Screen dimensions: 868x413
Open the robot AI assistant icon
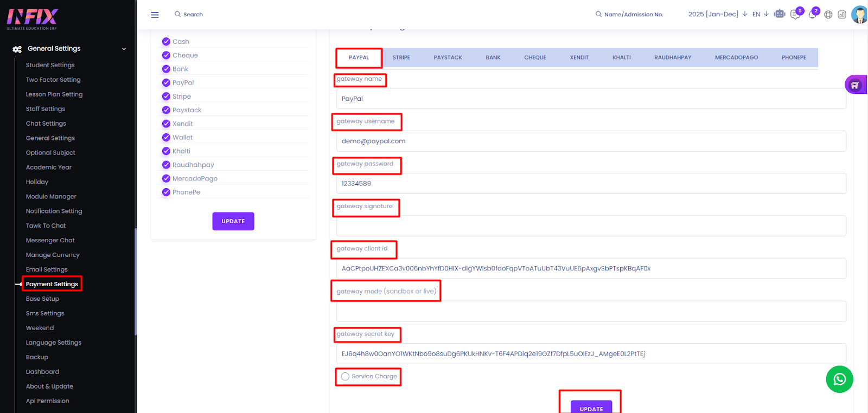tap(780, 14)
